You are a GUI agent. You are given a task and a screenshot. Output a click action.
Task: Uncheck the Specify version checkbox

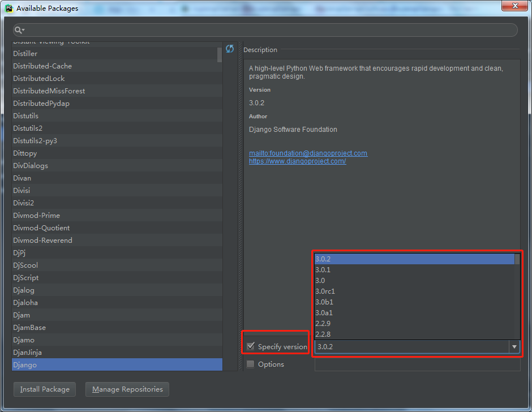pos(251,346)
